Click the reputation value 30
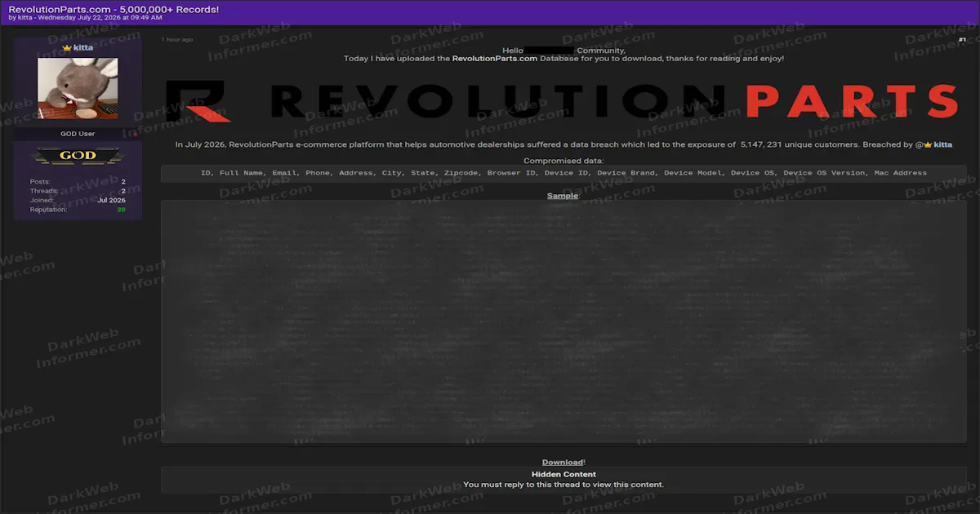 [x=121, y=210]
